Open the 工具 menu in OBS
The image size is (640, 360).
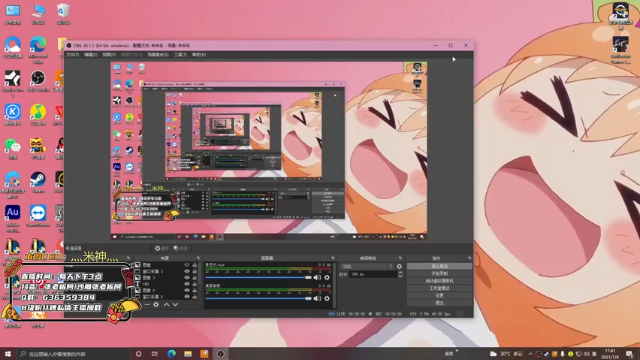pyautogui.click(x=180, y=54)
